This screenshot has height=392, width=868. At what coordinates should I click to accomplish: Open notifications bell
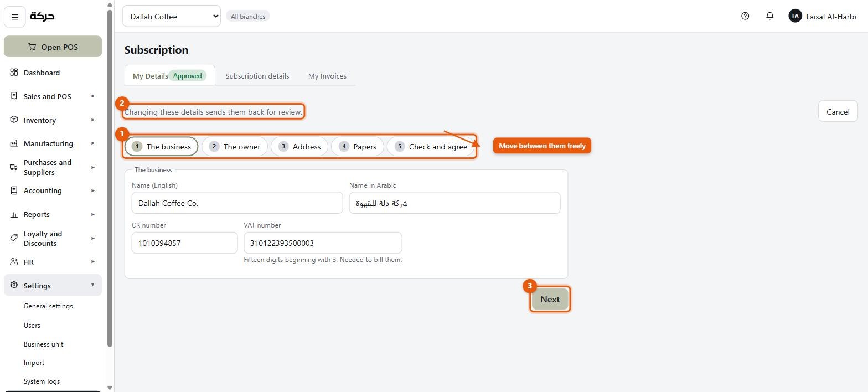tap(769, 16)
